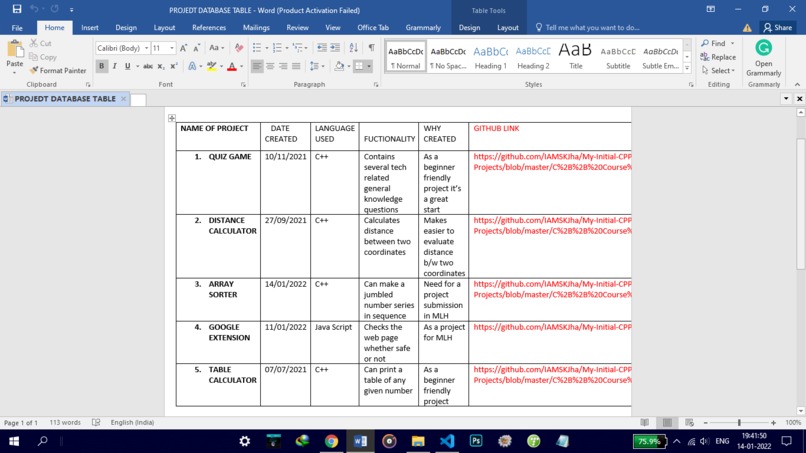Click the Share button
Image resolution: width=806 pixels, height=453 pixels.
778,28
